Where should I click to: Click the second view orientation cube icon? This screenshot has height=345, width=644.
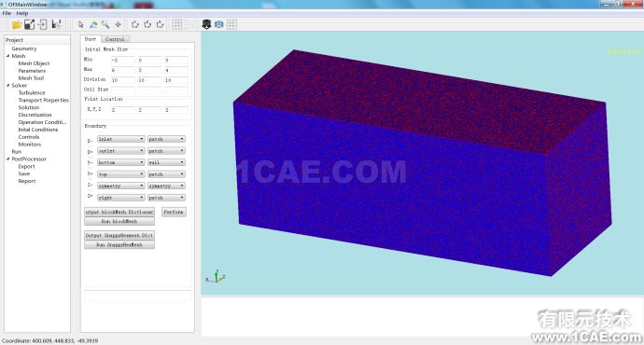(147, 24)
